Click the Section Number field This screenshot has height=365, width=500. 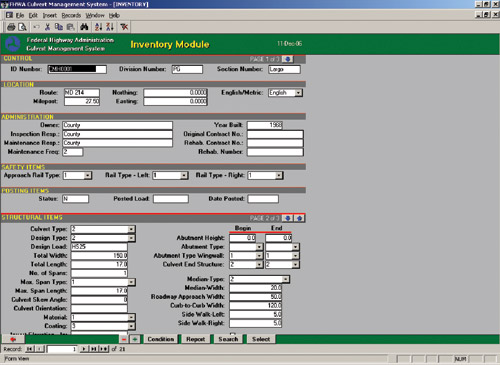(x=284, y=69)
